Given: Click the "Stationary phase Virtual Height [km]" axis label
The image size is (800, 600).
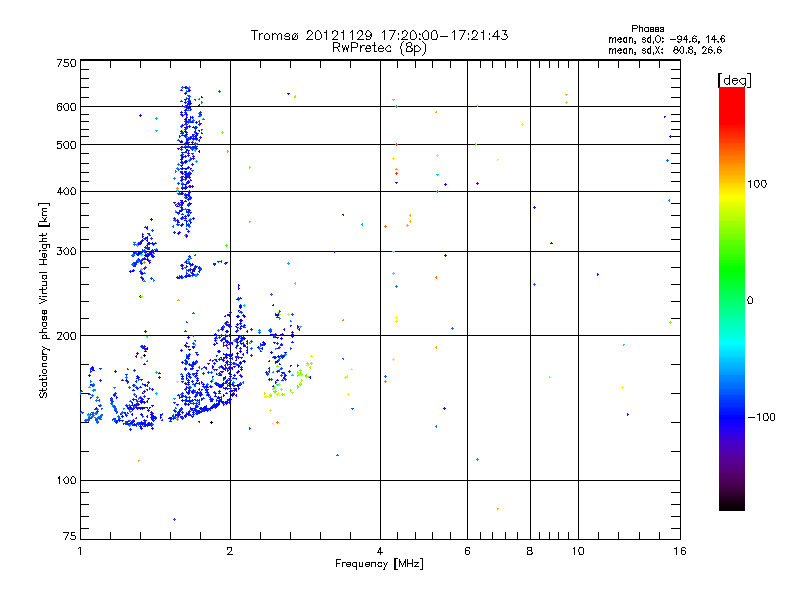Looking at the screenshot, I should coord(44,301).
